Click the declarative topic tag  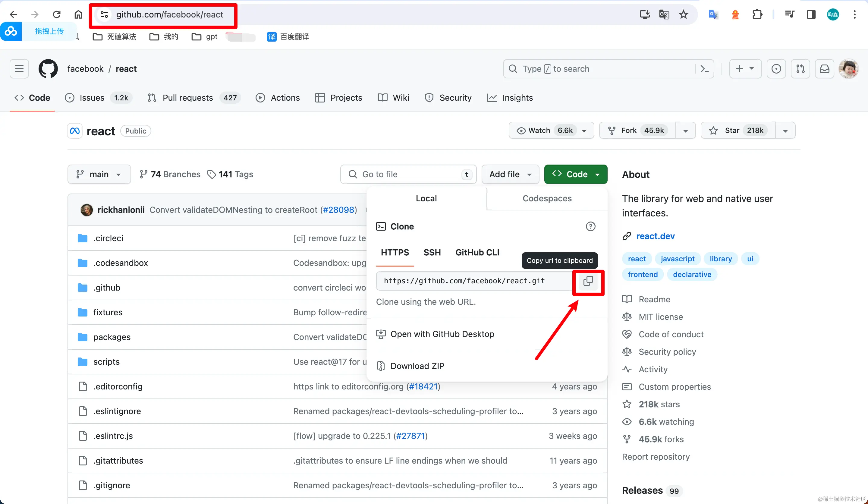pos(692,275)
